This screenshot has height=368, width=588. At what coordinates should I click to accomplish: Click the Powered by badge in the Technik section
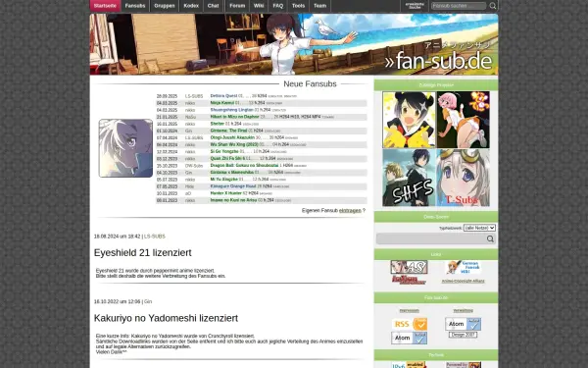[464, 365]
